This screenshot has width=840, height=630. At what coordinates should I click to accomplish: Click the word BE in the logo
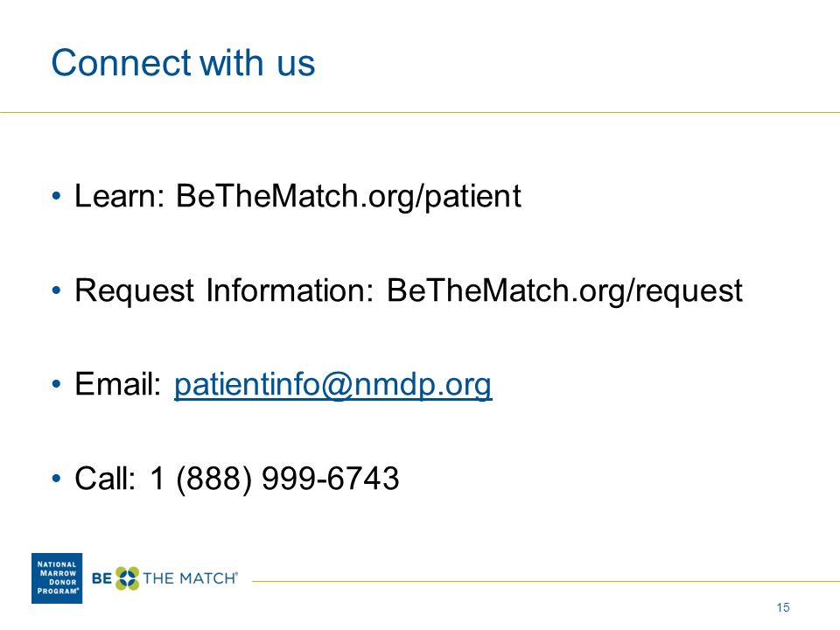[x=101, y=578]
